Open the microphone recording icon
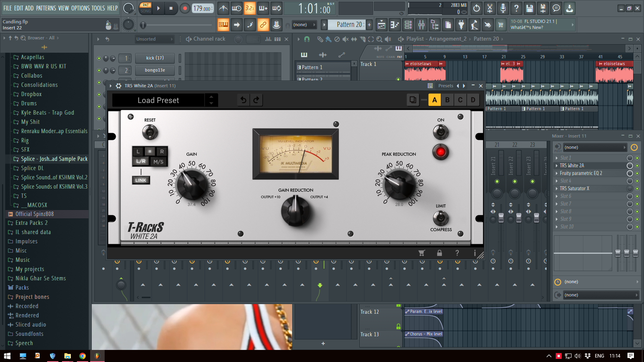 point(503,8)
